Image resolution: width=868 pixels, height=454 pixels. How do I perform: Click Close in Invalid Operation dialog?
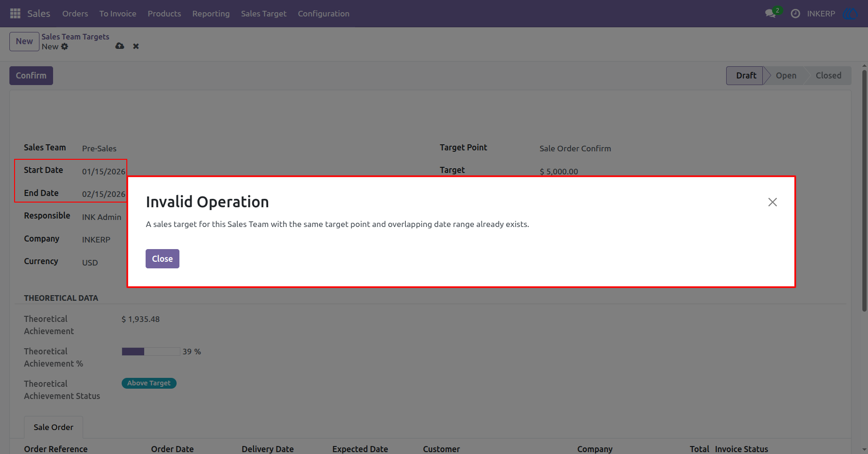click(x=163, y=258)
